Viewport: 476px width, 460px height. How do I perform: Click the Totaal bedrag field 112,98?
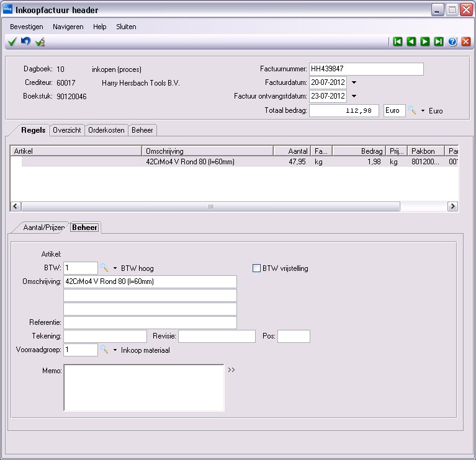click(344, 110)
